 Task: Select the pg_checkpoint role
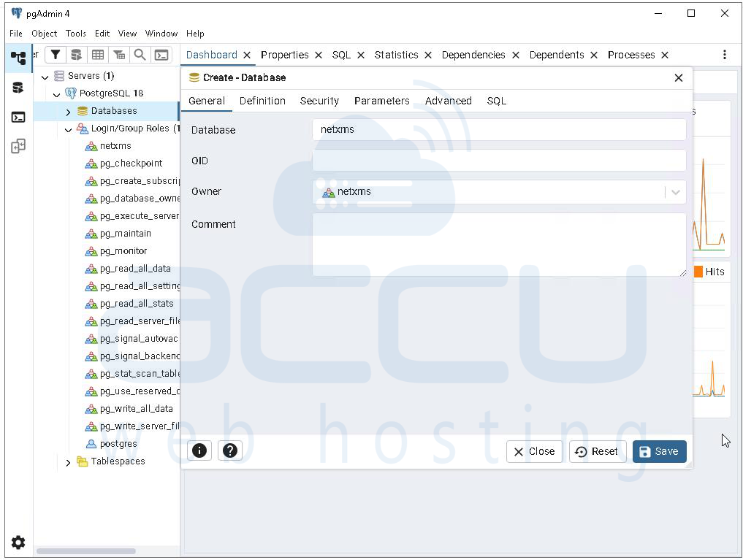[x=131, y=164]
